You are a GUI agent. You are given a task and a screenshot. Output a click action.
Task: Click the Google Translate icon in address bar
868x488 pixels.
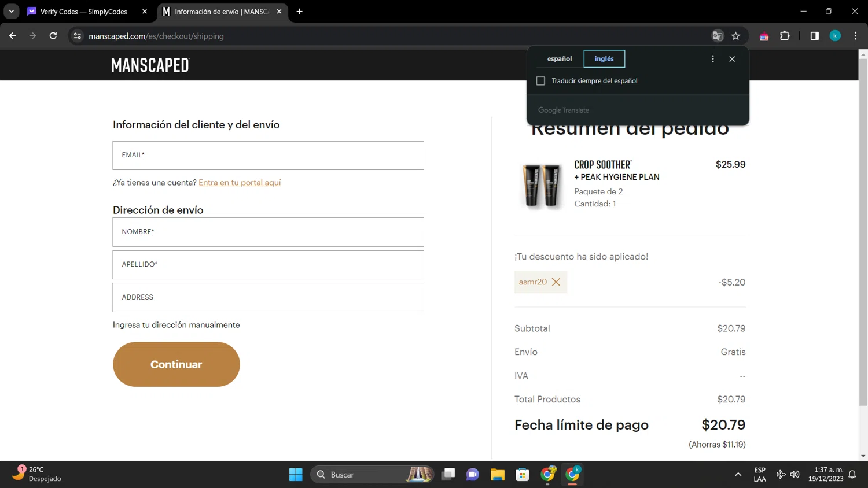pyautogui.click(x=718, y=36)
